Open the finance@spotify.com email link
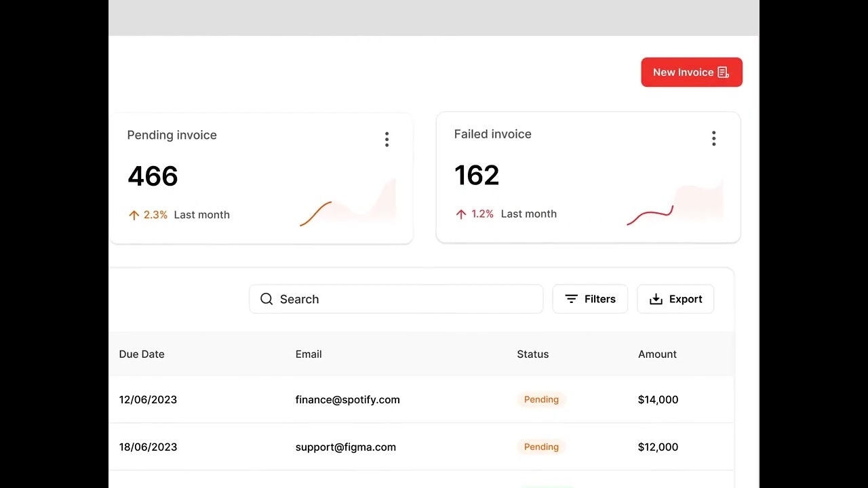868x488 pixels. 347,399
